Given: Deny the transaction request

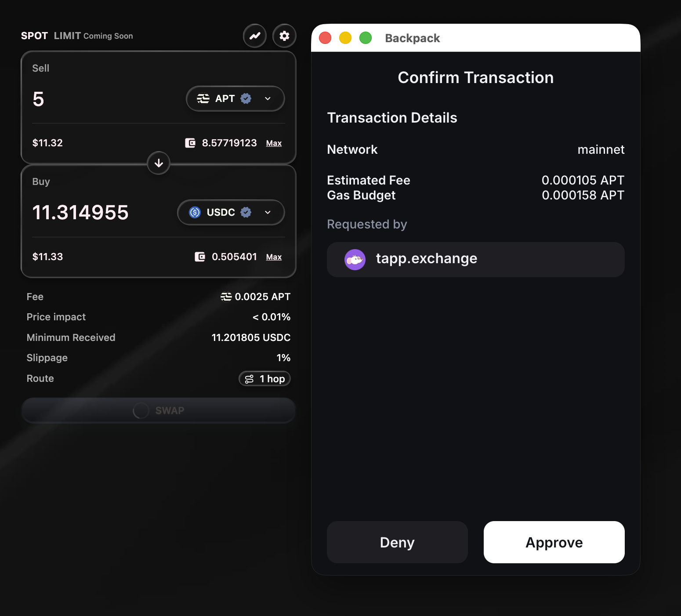Looking at the screenshot, I should click(397, 542).
